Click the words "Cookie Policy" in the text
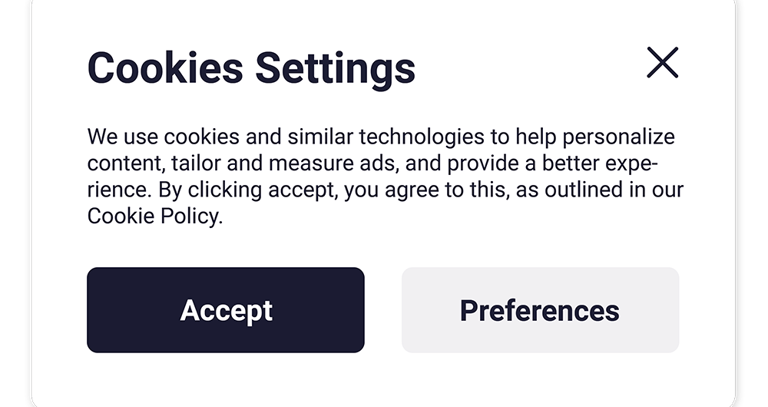Image resolution: width=768 pixels, height=407 pixels. click(x=152, y=217)
